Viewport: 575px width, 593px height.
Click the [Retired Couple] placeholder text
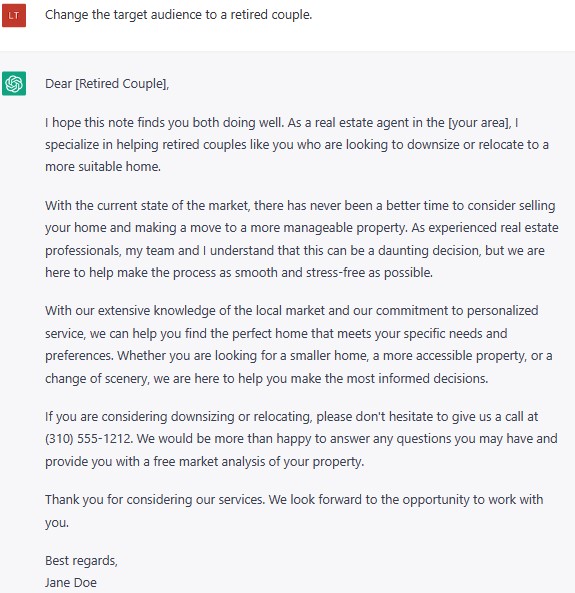122,84
